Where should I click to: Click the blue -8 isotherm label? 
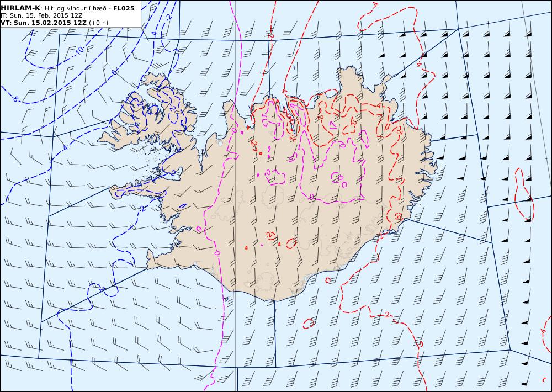15,99
